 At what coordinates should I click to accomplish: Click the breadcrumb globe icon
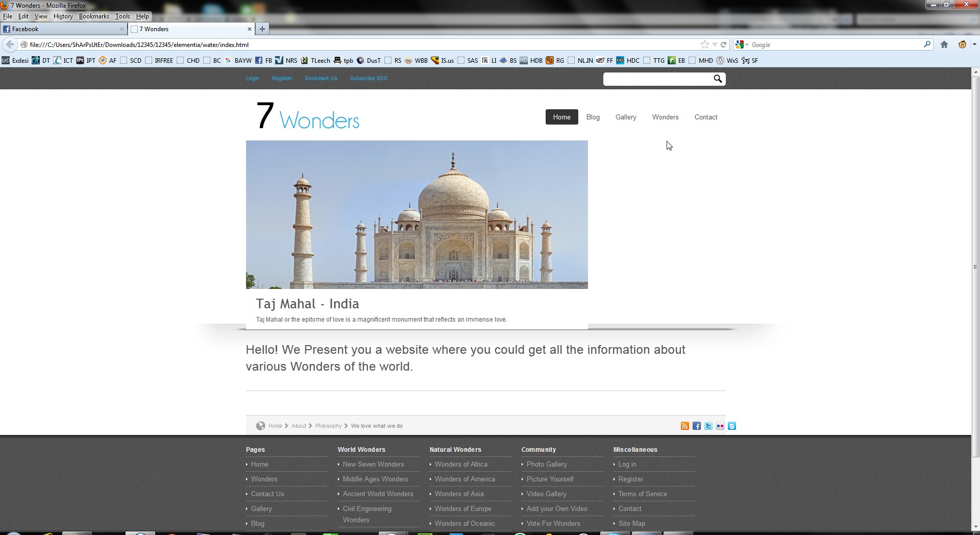coord(260,426)
